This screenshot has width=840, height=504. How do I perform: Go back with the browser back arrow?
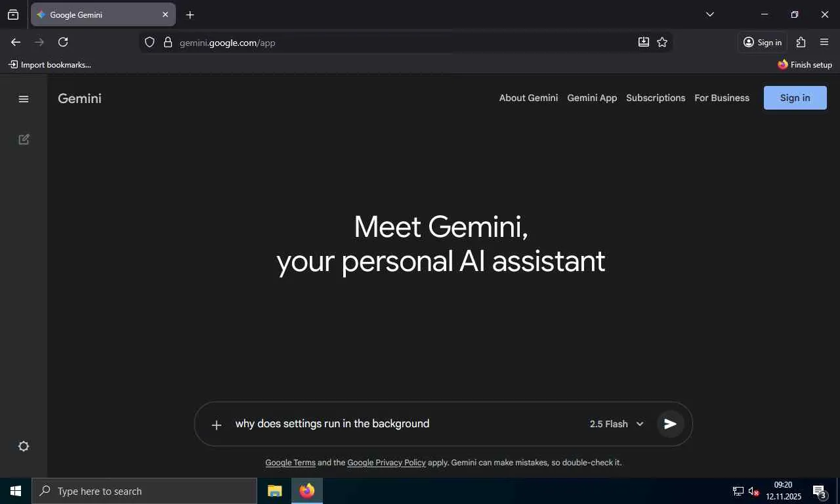click(16, 42)
